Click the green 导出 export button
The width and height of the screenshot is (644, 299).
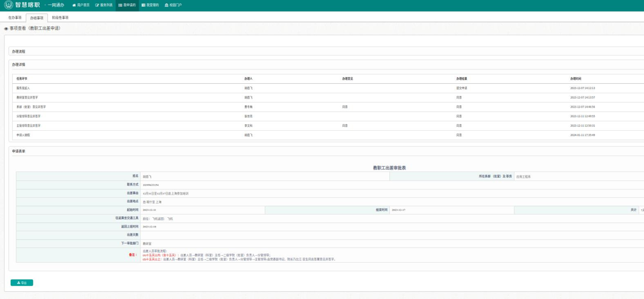point(22,282)
